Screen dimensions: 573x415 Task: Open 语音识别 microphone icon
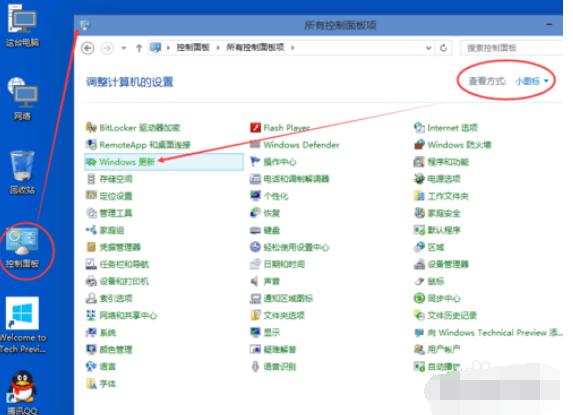[x=255, y=366]
